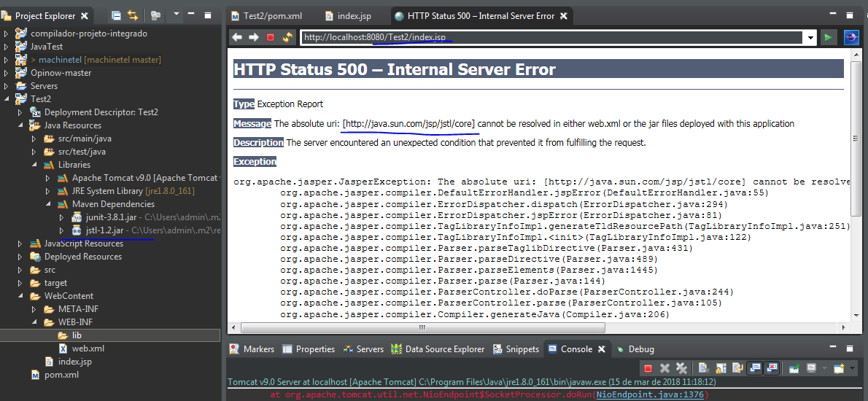Toggle Link with Editor in Project Explorer
868x401 pixels.
133,15
